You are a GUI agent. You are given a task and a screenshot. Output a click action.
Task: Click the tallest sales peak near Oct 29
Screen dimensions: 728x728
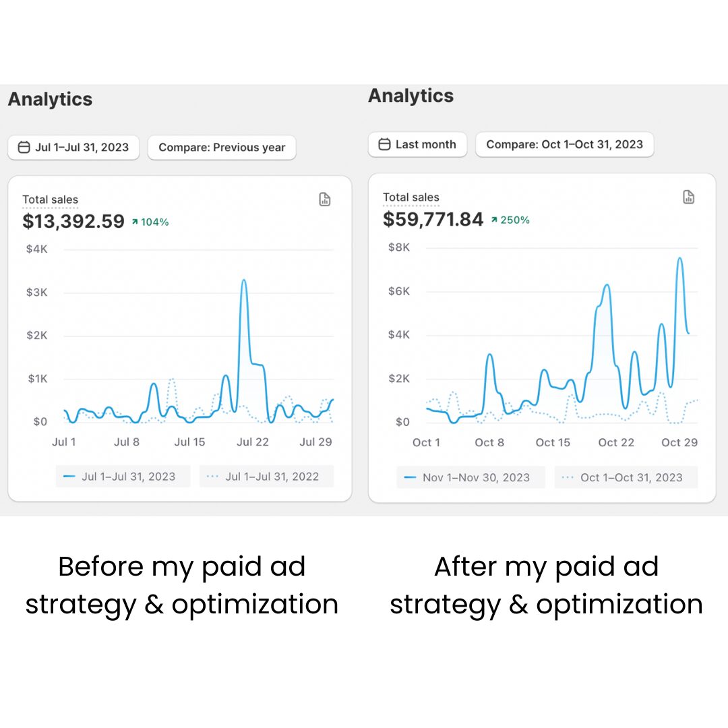coord(680,259)
